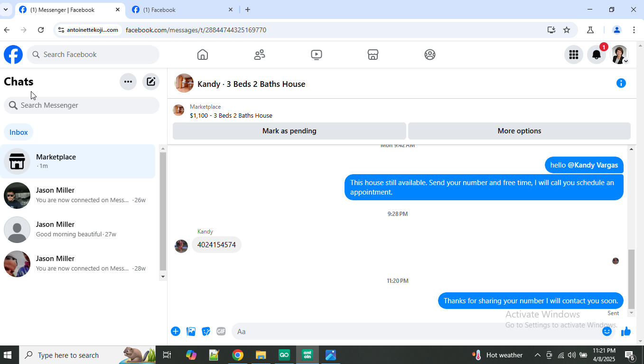Click the address bar URL
Viewport: 644px width, 364px height.
(x=196, y=30)
